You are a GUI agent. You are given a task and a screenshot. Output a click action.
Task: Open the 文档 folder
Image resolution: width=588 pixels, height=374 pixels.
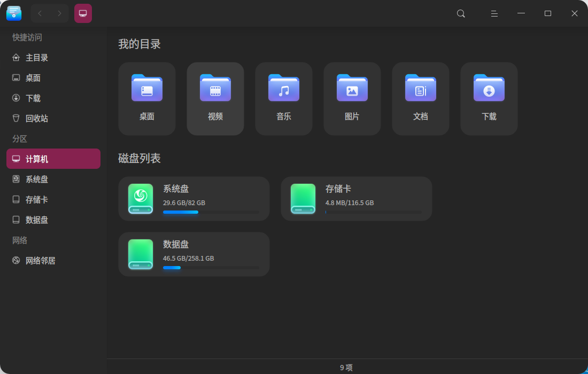pyautogui.click(x=421, y=98)
